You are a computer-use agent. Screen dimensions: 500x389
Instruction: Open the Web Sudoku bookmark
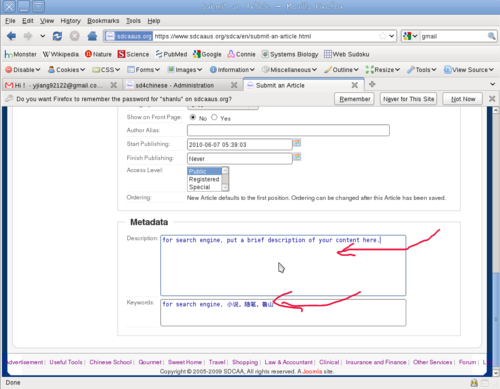(x=347, y=54)
